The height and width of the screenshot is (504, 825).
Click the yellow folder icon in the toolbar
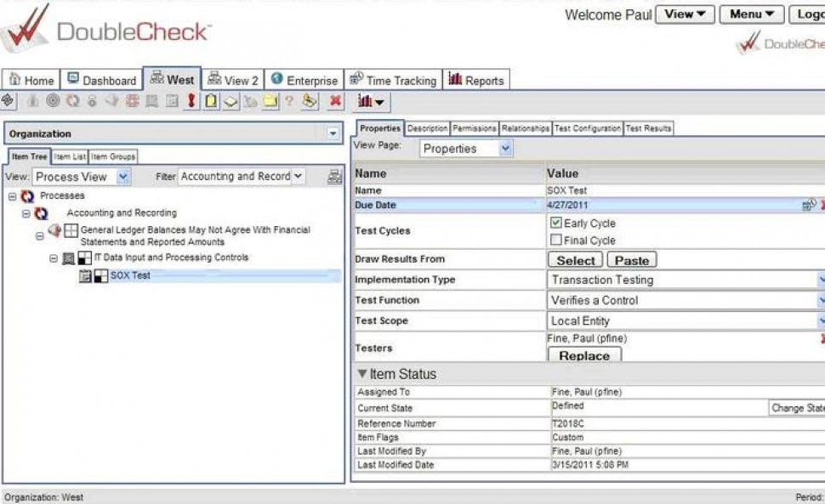pyautogui.click(x=270, y=102)
